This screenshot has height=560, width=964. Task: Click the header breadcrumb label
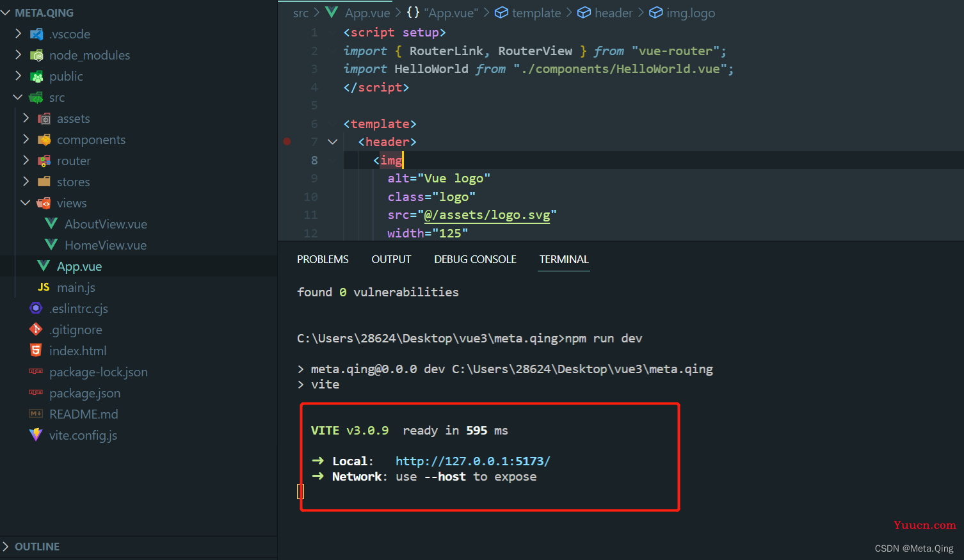click(613, 13)
